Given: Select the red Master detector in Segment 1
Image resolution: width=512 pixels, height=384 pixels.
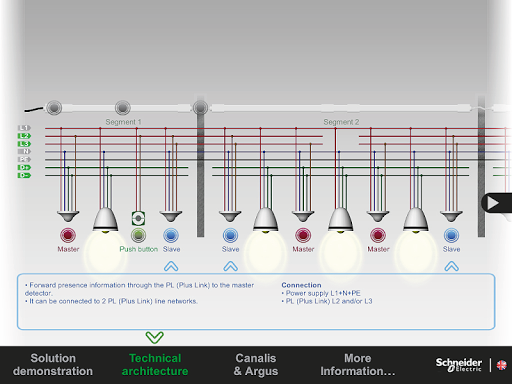Looking at the screenshot, I should pos(68,235).
